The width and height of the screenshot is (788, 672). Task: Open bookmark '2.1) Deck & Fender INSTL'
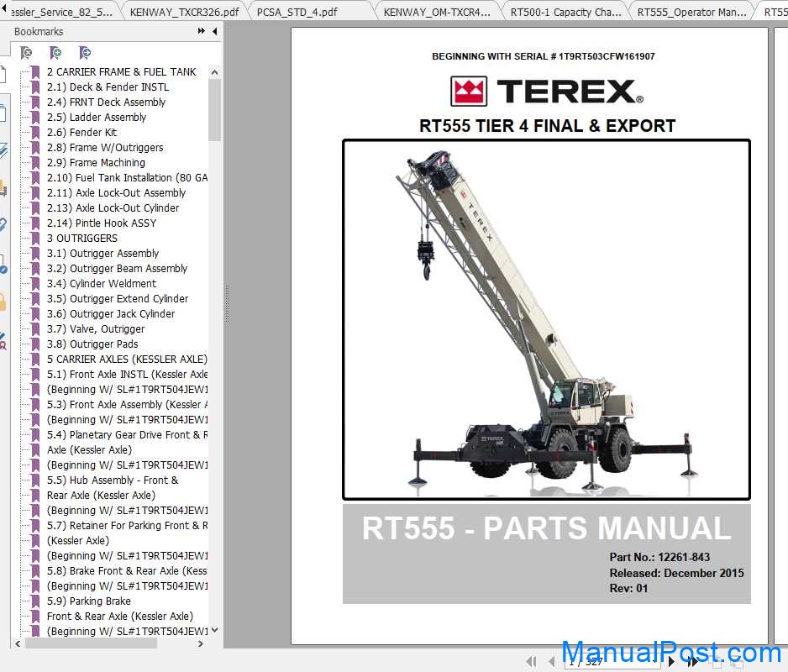coord(108,87)
